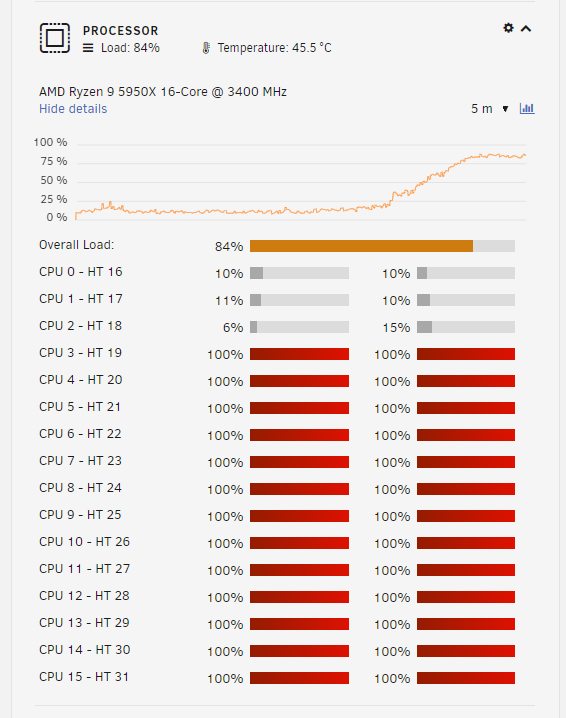Click the 100 % graph axis label
The height and width of the screenshot is (718, 566).
(50, 142)
